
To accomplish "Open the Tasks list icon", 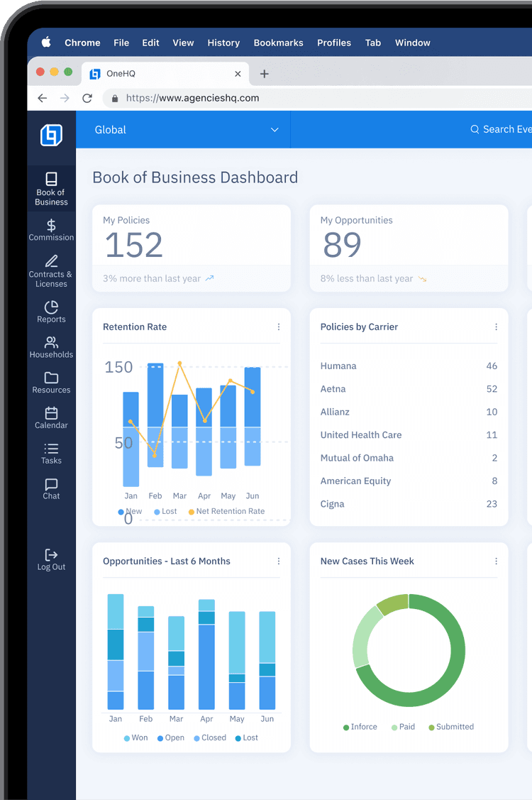I will 51,449.
